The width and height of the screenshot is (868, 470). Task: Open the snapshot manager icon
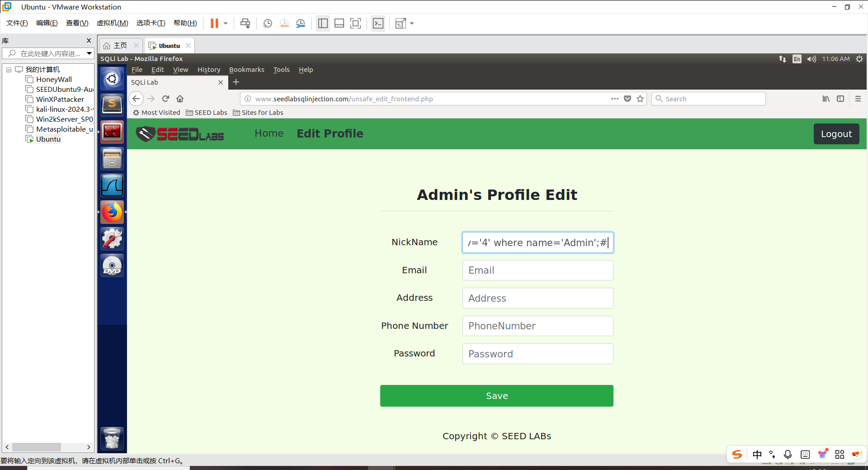[301, 24]
